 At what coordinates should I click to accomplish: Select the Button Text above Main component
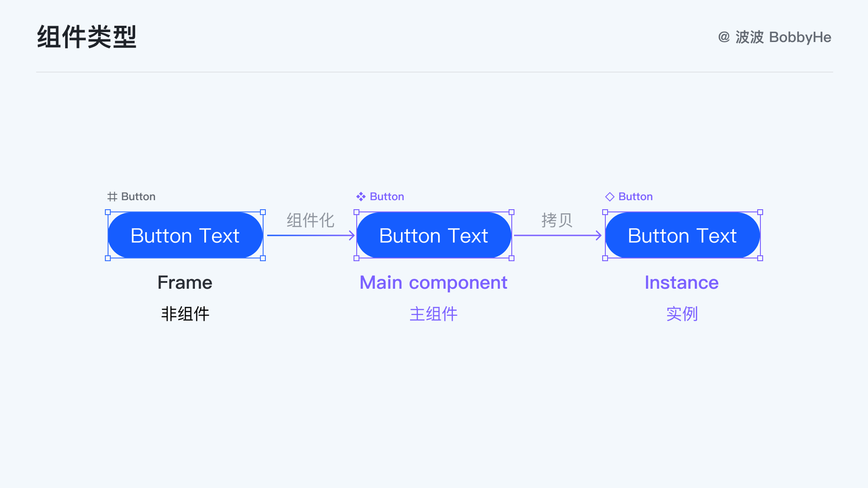click(434, 235)
